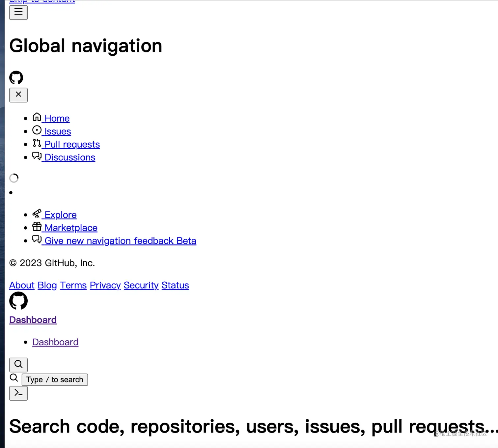Click the Type / to search field
The width and height of the screenshot is (498, 448).
click(55, 380)
